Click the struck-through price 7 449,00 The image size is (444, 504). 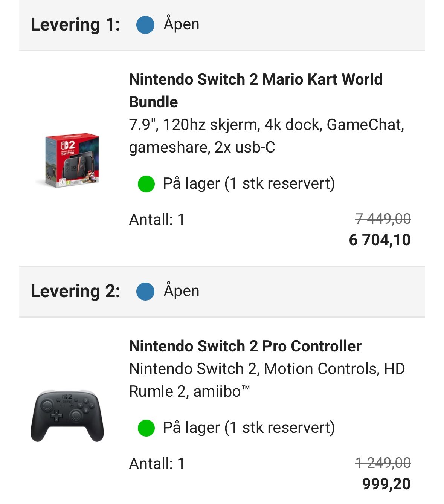pyautogui.click(x=383, y=219)
